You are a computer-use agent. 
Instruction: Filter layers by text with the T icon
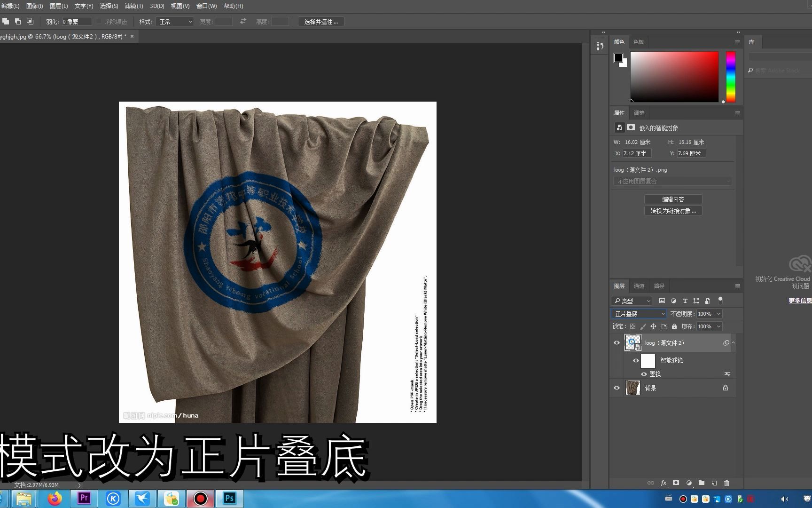(685, 301)
